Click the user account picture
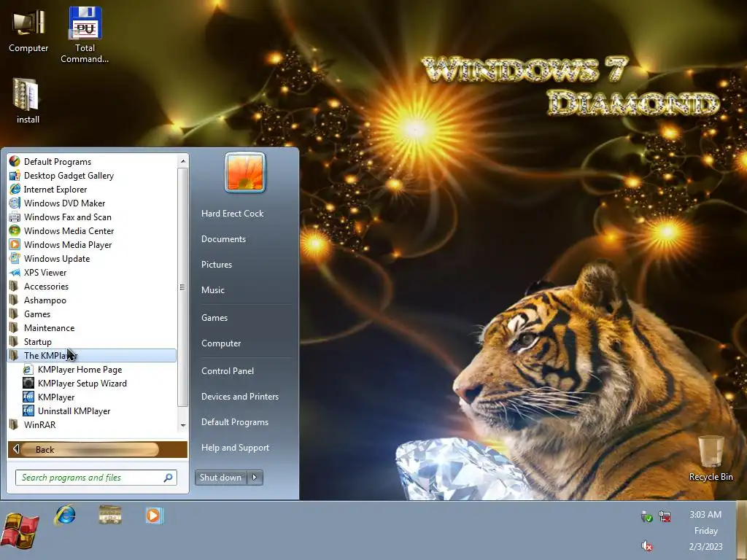Viewport: 747px width, 560px height. tap(245, 172)
